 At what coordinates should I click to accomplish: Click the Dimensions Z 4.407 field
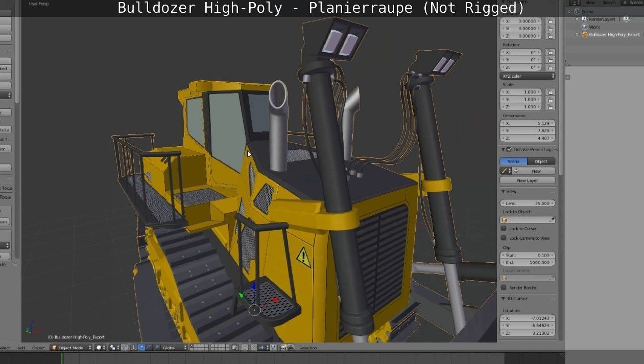click(527, 138)
